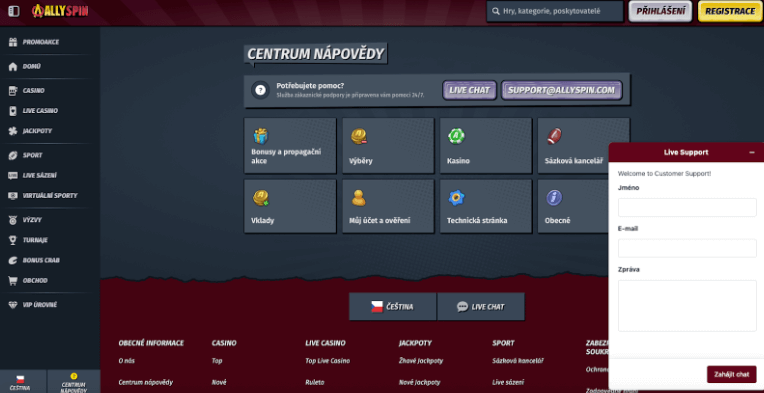Open the Výběry coins category tile
Image resolution: width=764 pixels, height=393 pixels.
pos(388,146)
